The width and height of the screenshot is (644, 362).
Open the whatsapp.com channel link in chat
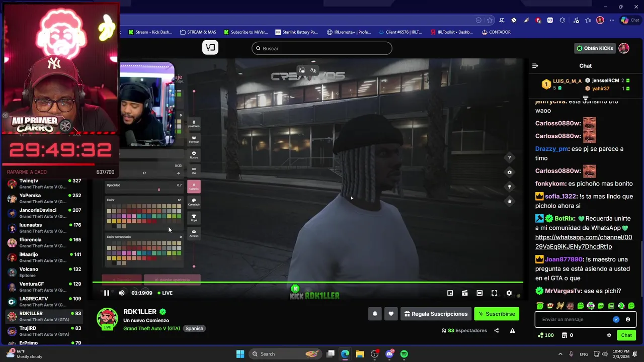584,242
